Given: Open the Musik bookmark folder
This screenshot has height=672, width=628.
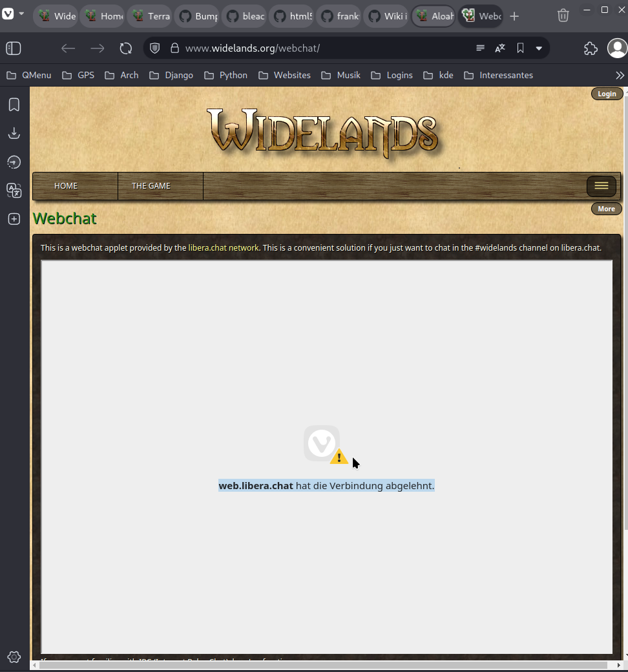Looking at the screenshot, I should point(340,76).
